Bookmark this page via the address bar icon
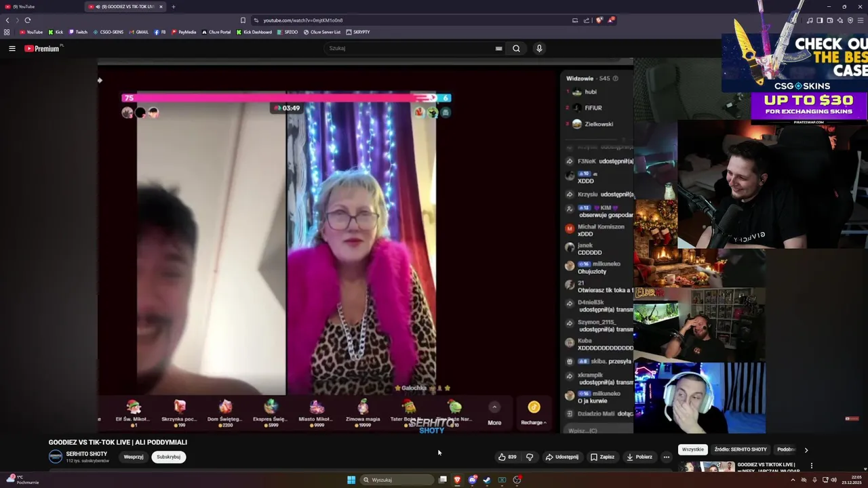Screen dimensions: 868x488 click(x=243, y=20)
